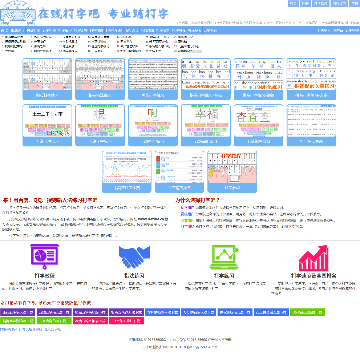The width and height of the screenshot is (360, 360).
Task: Click the green button ending the first bottom row
Action: [x=307, y=312]
